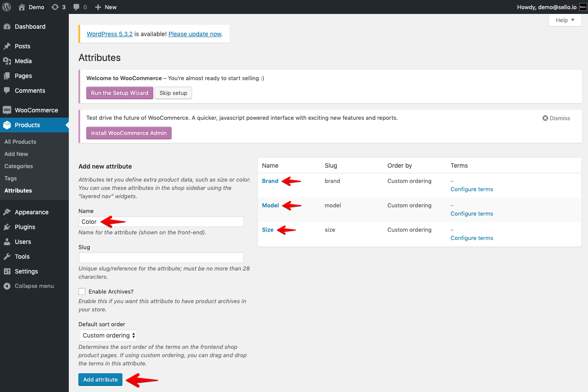Click Configure terms for Model
This screenshot has width=588, height=392.
(472, 213)
